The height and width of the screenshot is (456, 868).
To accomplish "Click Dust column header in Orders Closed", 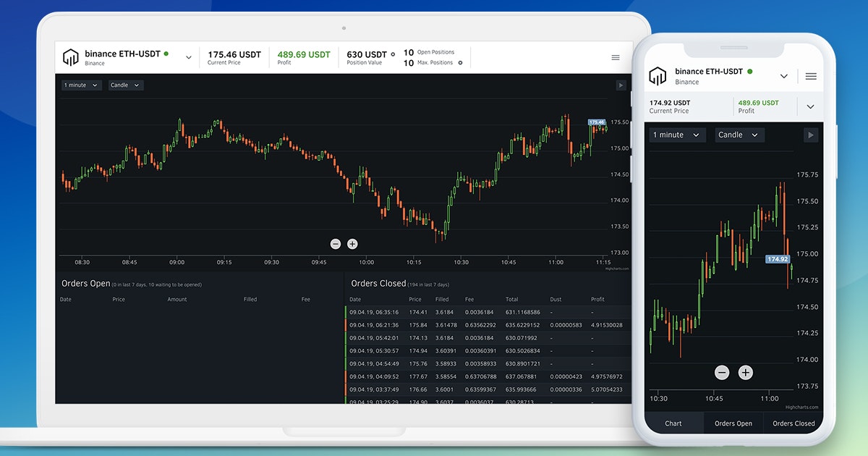I will 556,300.
